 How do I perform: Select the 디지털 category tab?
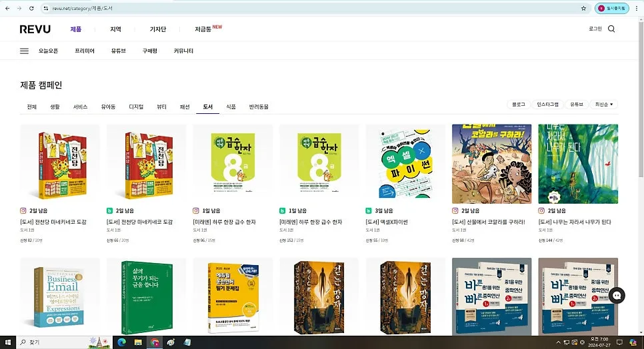click(136, 107)
